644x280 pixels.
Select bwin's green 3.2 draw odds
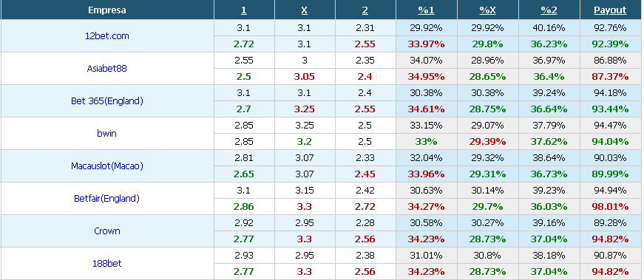coord(305,142)
